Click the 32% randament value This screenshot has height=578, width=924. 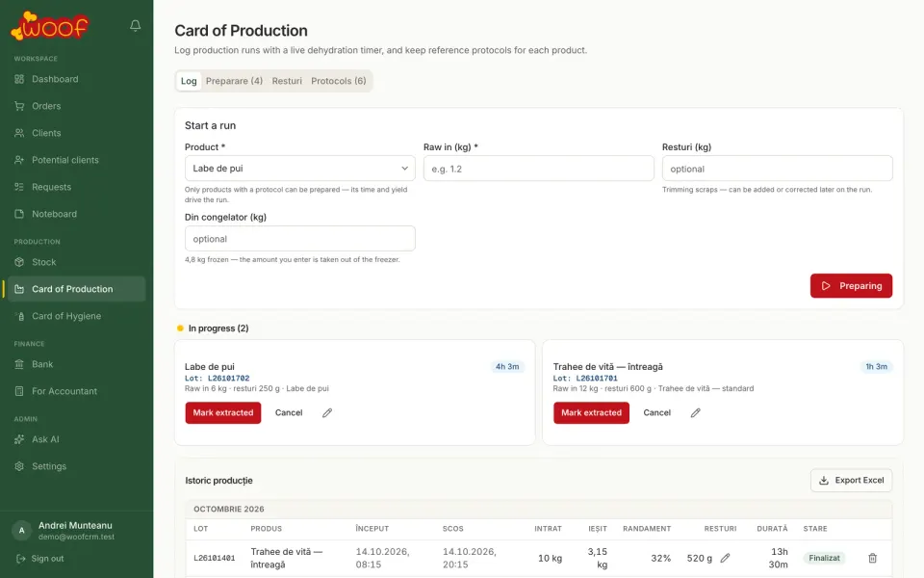tap(660, 558)
